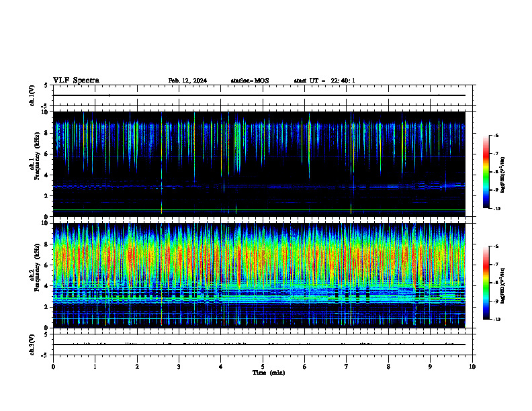532x411 pixels.
Task: Click the ch.3 voltage waveform strip
Action: [263, 345]
